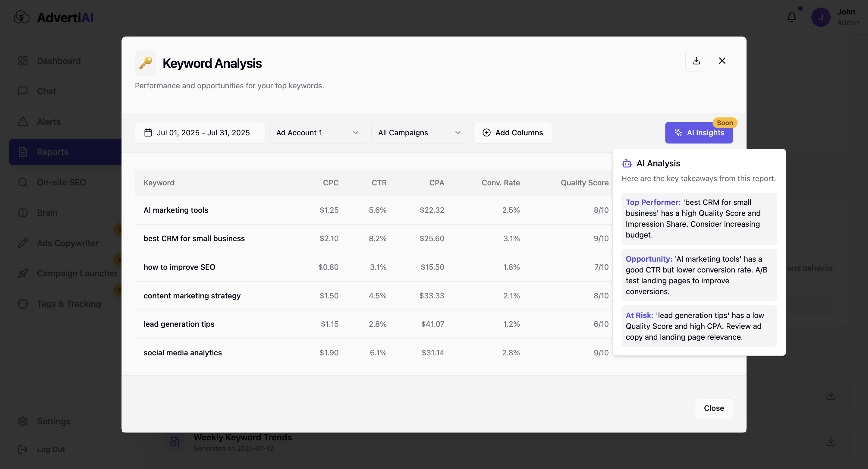Click the notification bell icon
This screenshot has height=469, width=868.
791,17
